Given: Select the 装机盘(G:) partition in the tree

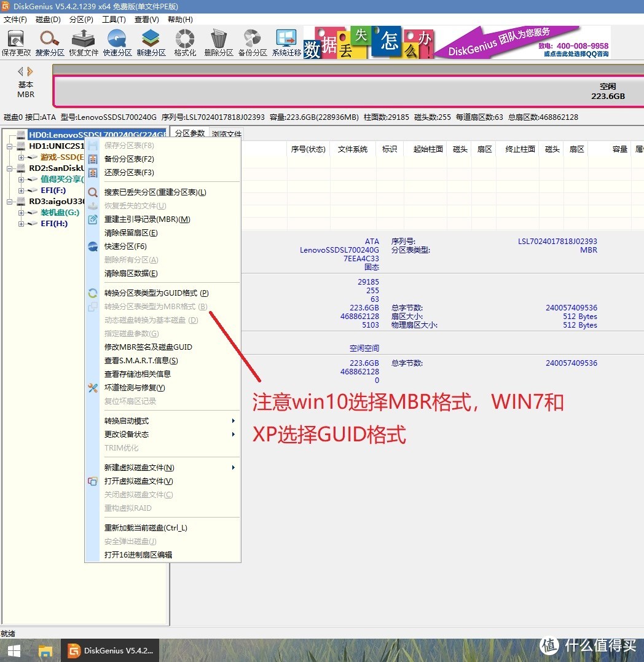Looking at the screenshot, I should 59,212.
